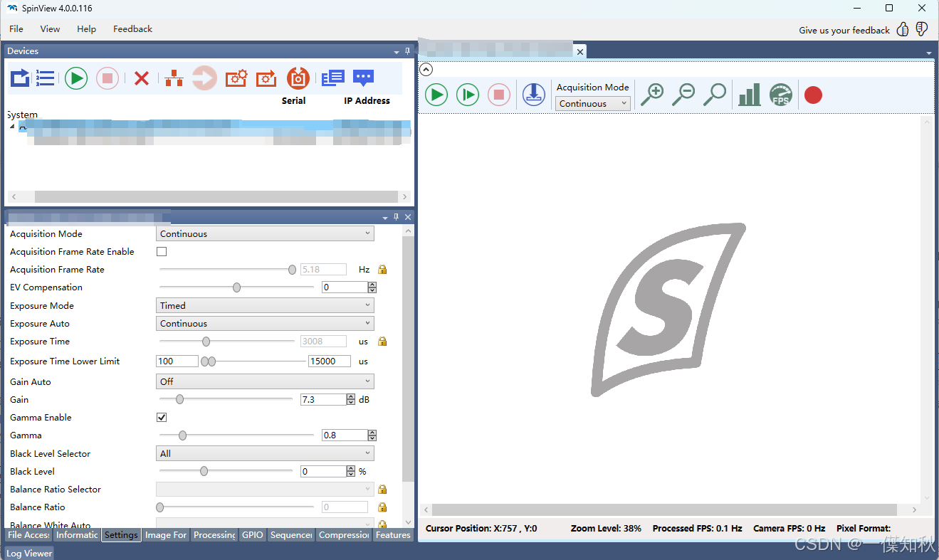This screenshot has width=939, height=560.
Task: Click the faded orange arrow circle icon
Action: point(204,78)
